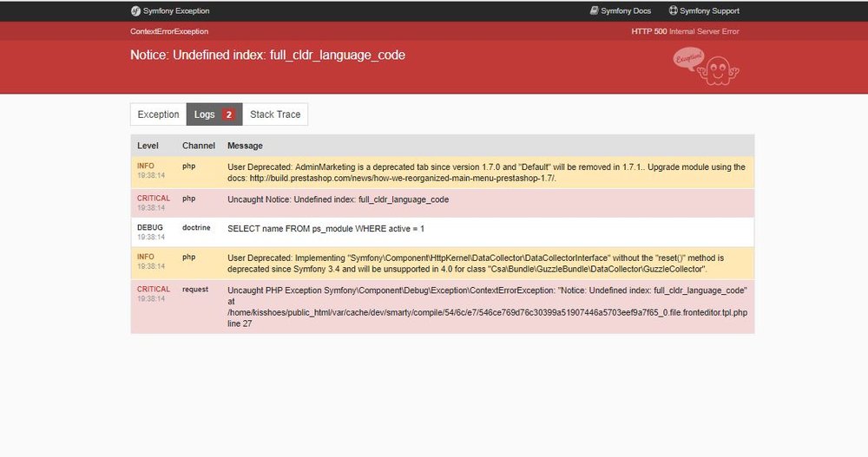Click the Uncaught Notice log message
This screenshot has height=457, width=868.
[x=339, y=199]
